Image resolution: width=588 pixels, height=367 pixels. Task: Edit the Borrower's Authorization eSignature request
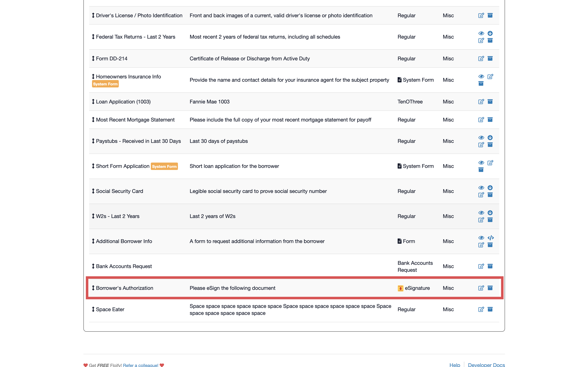coord(481,288)
